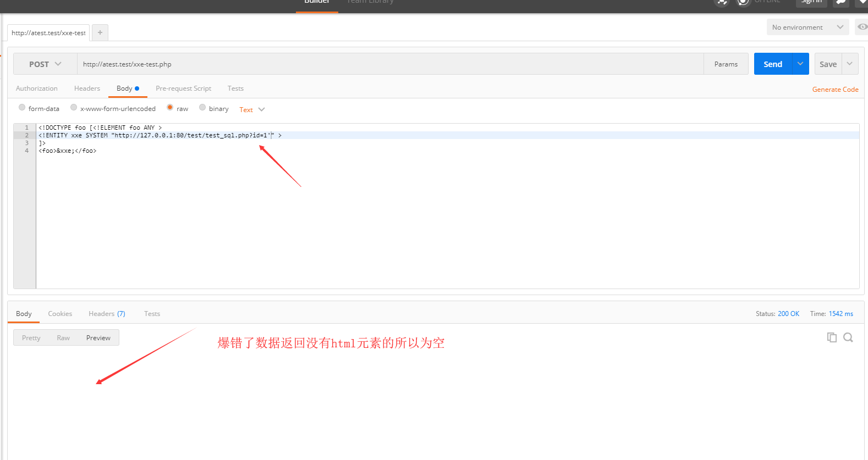This screenshot has width=868, height=460.
Task: Select the form-data body option
Action: (x=22, y=108)
